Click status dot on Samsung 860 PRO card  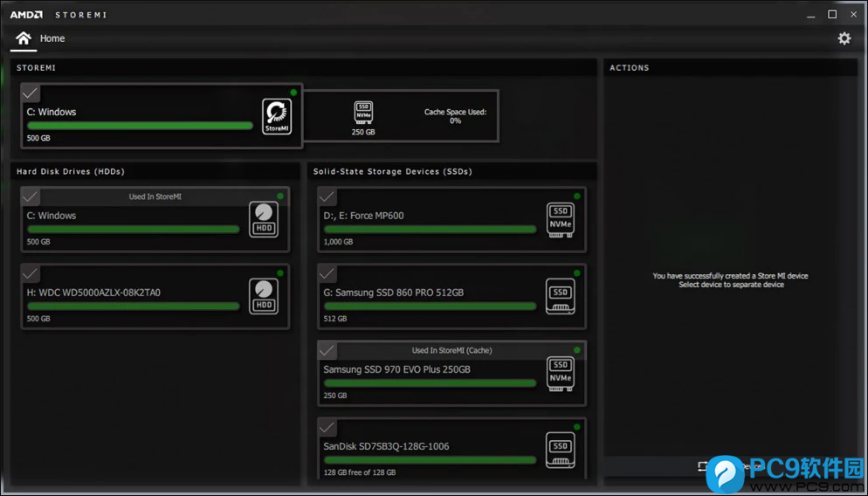pyautogui.click(x=577, y=273)
